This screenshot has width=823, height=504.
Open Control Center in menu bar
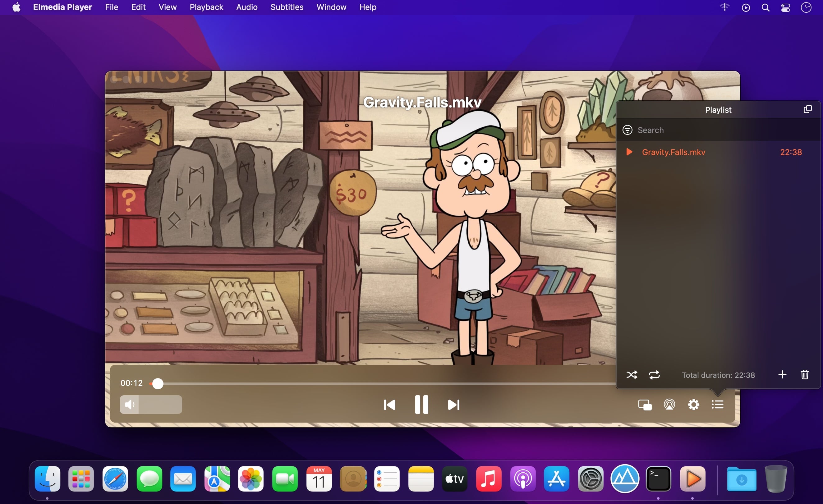point(785,7)
